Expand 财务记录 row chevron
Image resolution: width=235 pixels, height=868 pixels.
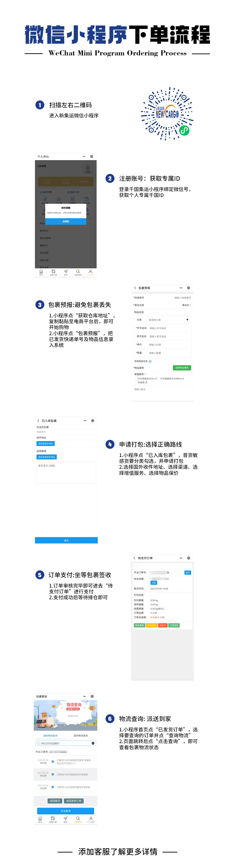91,260
